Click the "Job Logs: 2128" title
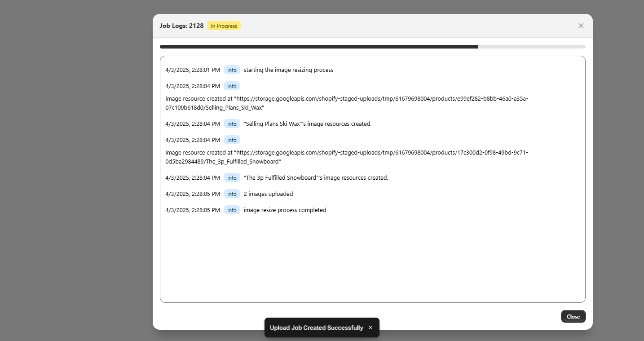This screenshot has height=341, width=644. pyautogui.click(x=181, y=26)
